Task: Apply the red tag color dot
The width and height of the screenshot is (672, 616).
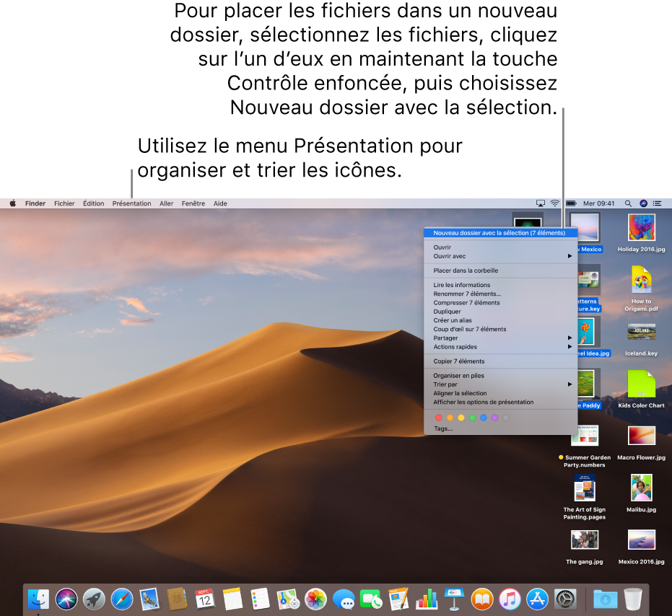Action: click(x=439, y=418)
